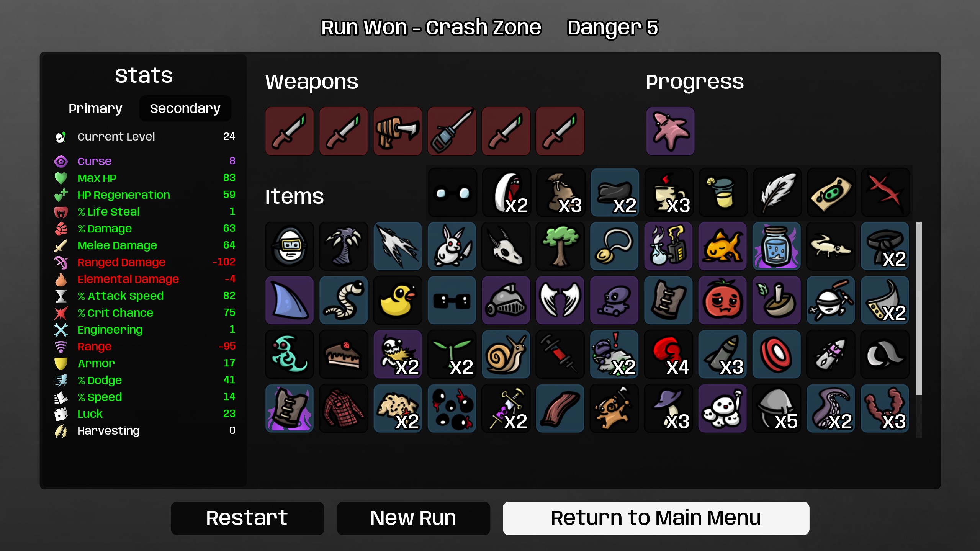The height and width of the screenshot is (551, 980).
Task: Click the Restart button
Action: [x=247, y=518]
